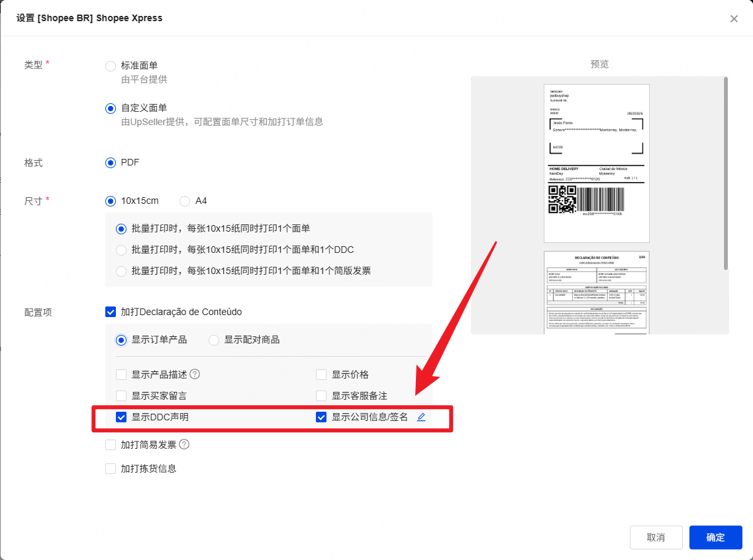Select printing 1个面单和1个简版发票 per sheet
Viewport: 753px width, 560px height.
click(x=121, y=271)
